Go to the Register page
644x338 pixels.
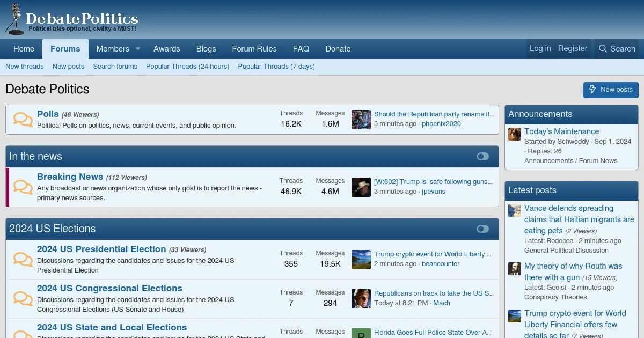point(573,48)
